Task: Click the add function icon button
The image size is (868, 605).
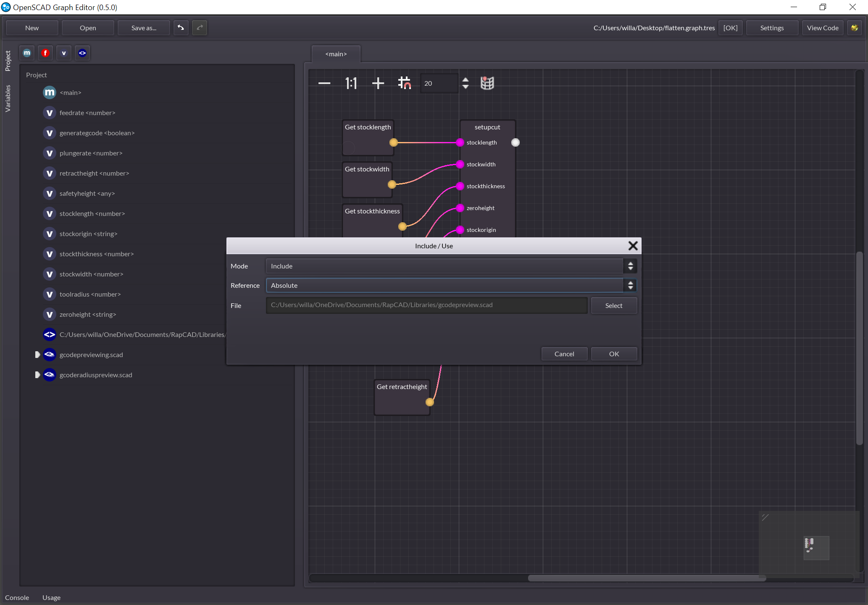Action: [x=45, y=53]
